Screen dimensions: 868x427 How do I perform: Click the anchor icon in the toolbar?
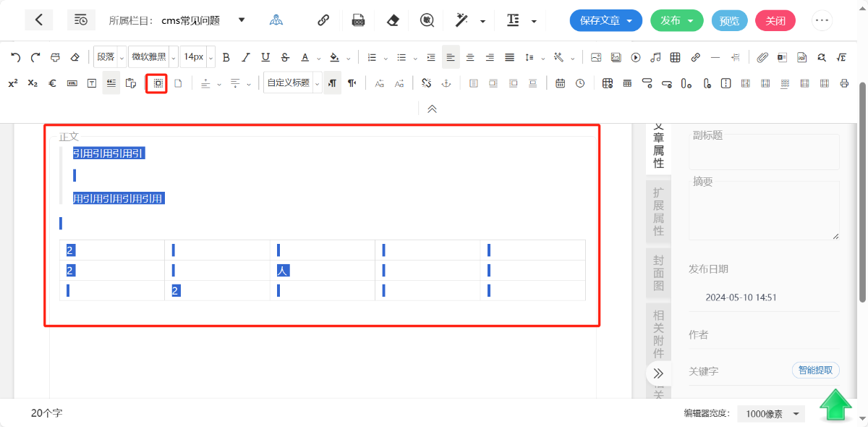[446, 83]
